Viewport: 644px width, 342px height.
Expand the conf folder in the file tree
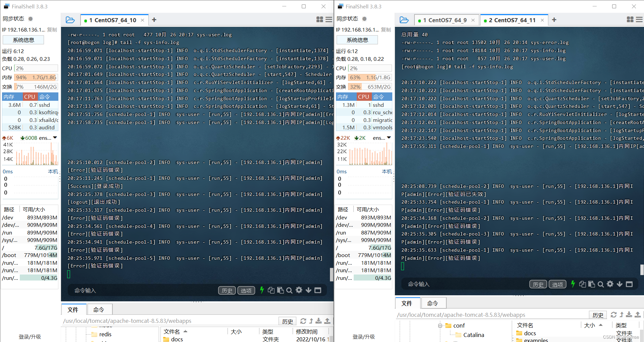click(440, 325)
